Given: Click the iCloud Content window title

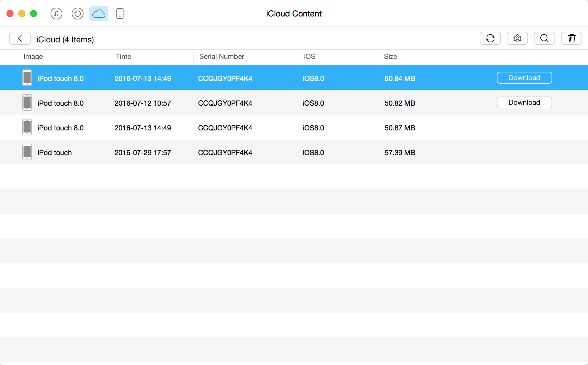Looking at the screenshot, I should [294, 14].
